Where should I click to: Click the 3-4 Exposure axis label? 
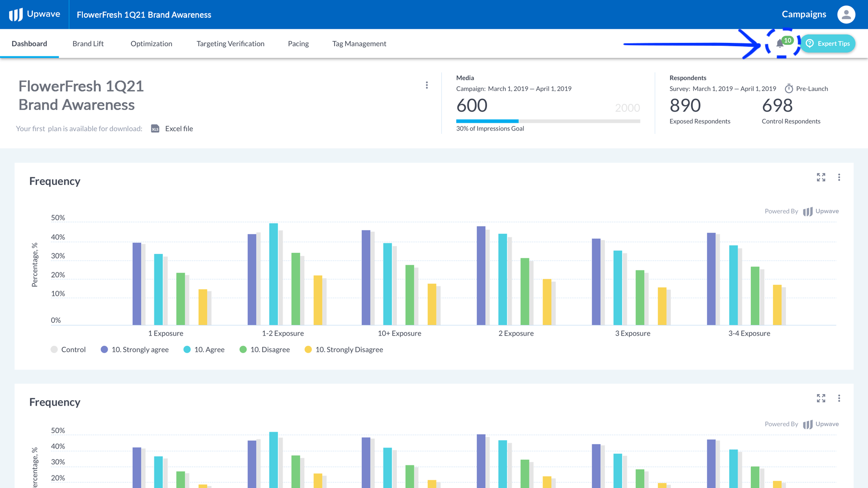[x=749, y=333]
